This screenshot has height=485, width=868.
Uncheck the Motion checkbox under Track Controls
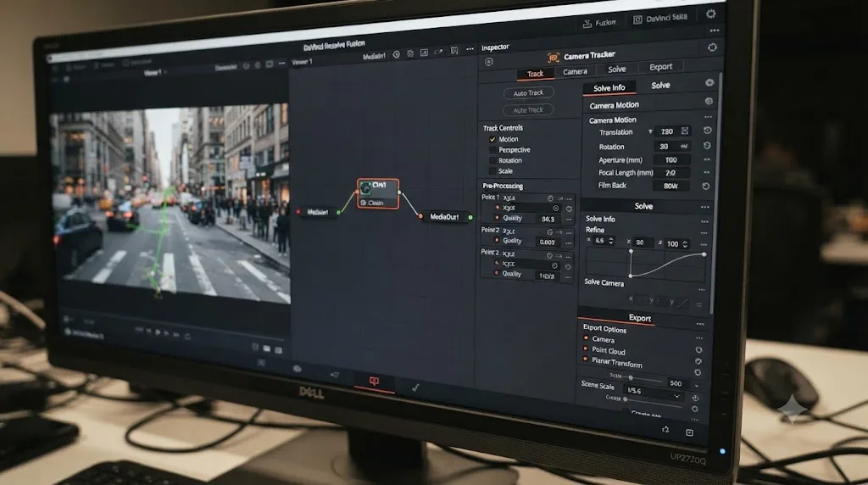492,140
